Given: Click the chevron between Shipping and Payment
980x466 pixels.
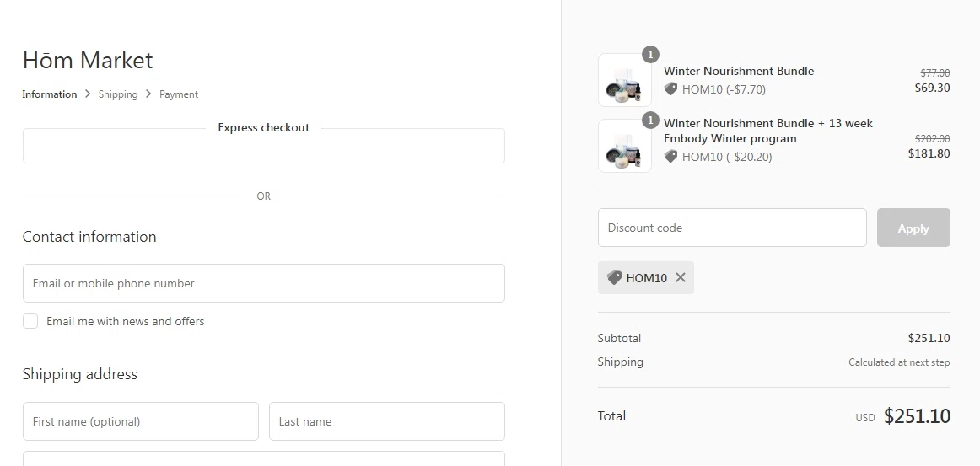Looking at the screenshot, I should coord(148,94).
